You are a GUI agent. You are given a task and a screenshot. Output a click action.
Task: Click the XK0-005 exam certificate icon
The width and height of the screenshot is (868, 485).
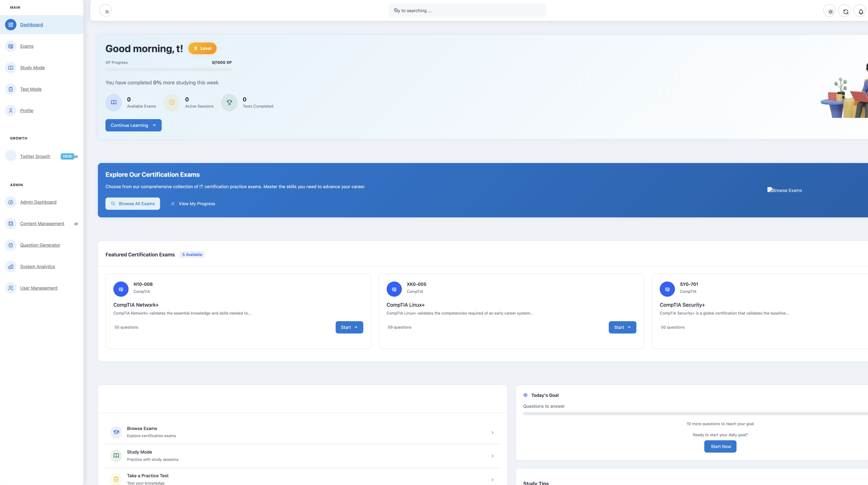(394, 289)
